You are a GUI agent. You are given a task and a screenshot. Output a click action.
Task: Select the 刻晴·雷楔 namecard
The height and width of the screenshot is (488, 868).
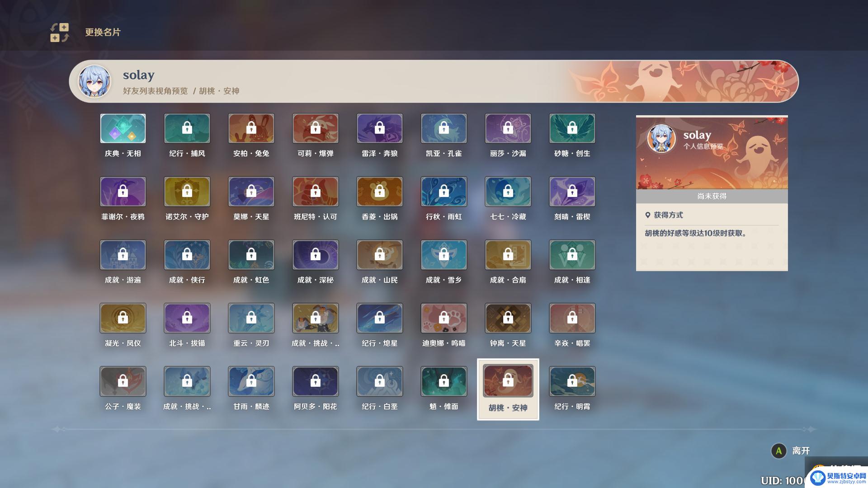point(572,192)
